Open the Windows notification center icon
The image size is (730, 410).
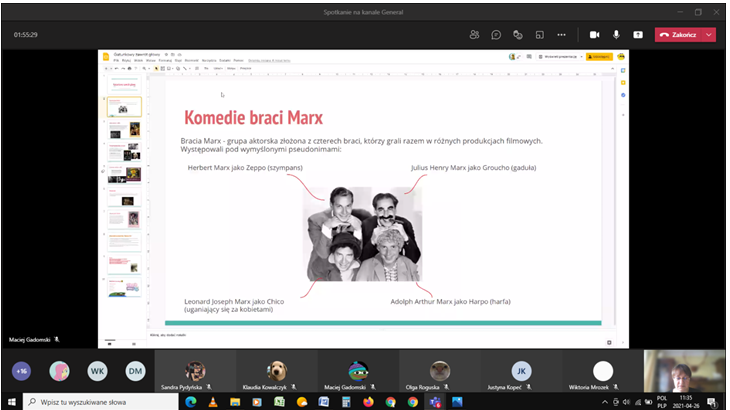click(712, 402)
